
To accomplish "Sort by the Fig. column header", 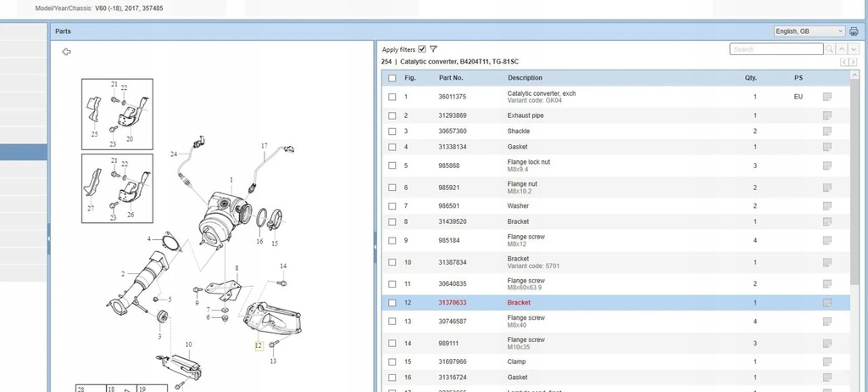I will (x=410, y=78).
